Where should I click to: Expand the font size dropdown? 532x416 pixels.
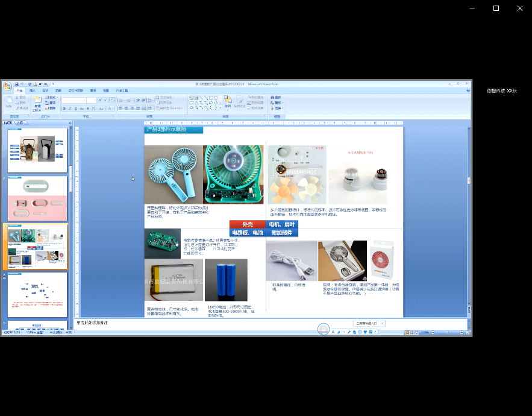(96, 100)
